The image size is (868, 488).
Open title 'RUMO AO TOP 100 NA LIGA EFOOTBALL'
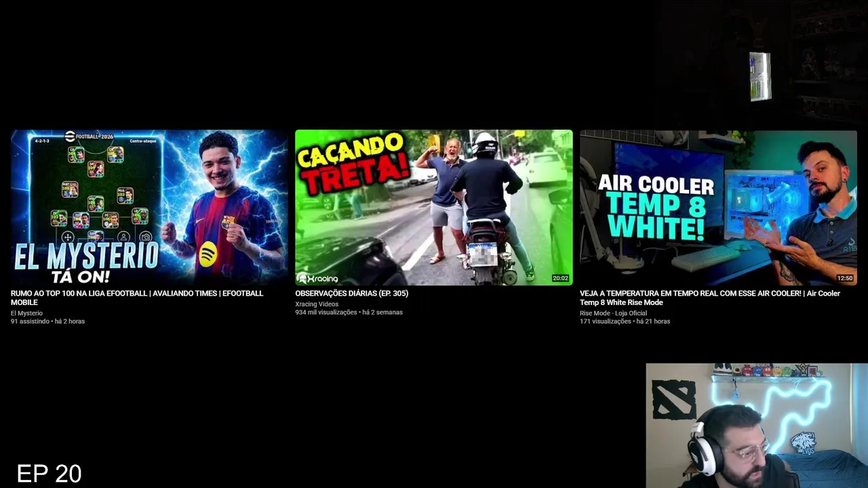tap(137, 298)
